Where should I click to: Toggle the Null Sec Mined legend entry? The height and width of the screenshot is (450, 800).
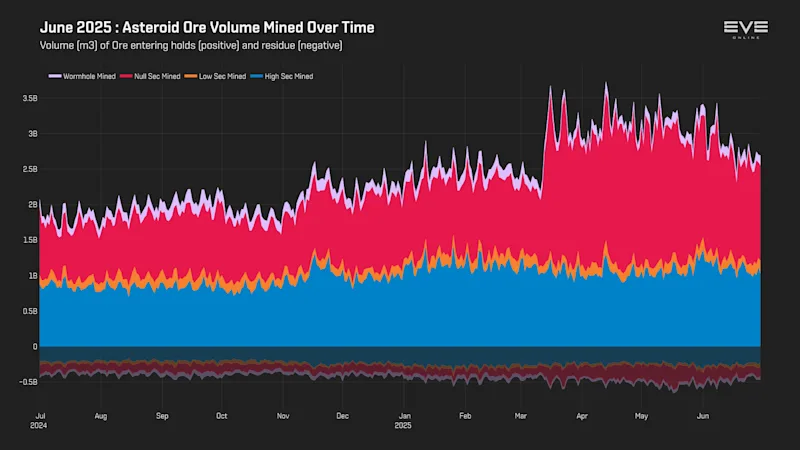coord(150,77)
